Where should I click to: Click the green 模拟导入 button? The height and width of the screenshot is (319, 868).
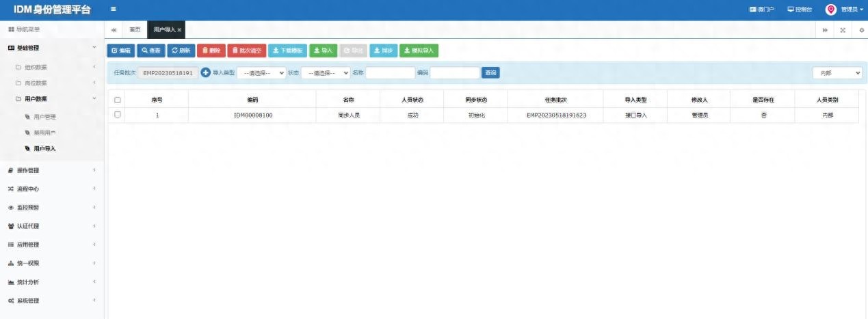(419, 51)
